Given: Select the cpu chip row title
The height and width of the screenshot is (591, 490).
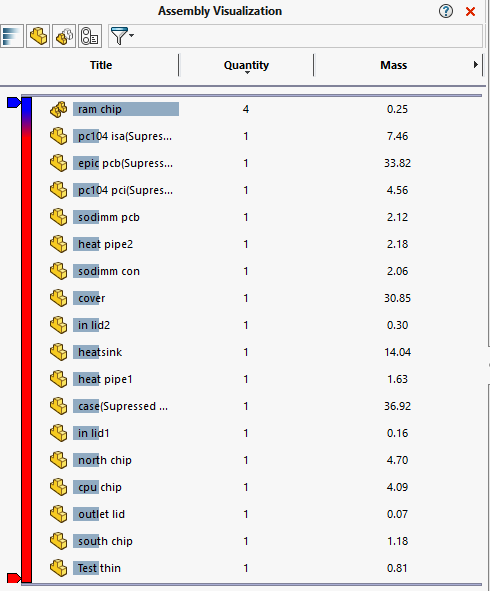Looking at the screenshot, I should pyautogui.click(x=100, y=487).
